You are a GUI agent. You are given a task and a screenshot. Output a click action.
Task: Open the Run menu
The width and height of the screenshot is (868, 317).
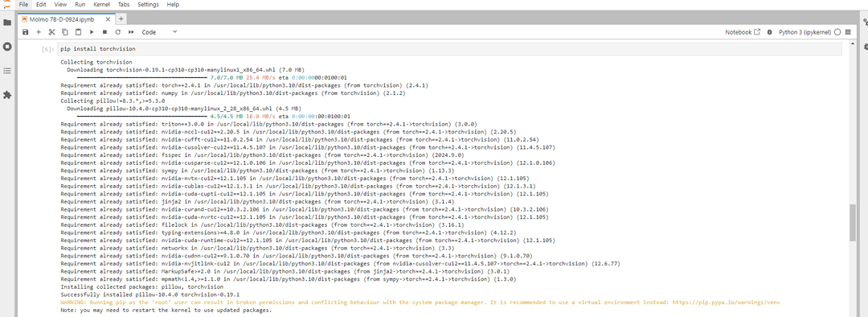80,5
